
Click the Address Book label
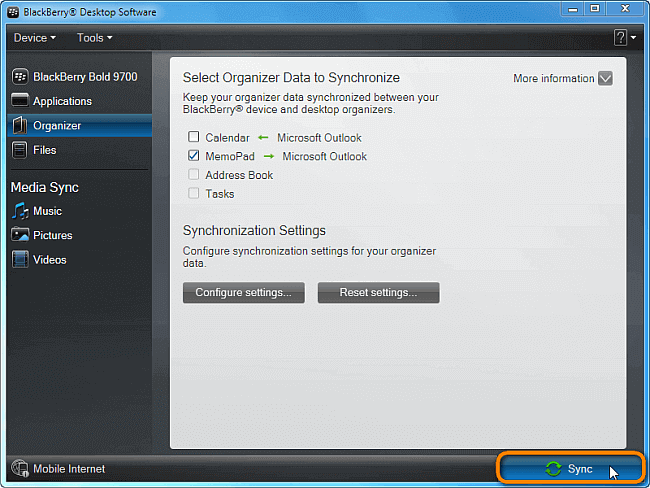[x=239, y=175]
